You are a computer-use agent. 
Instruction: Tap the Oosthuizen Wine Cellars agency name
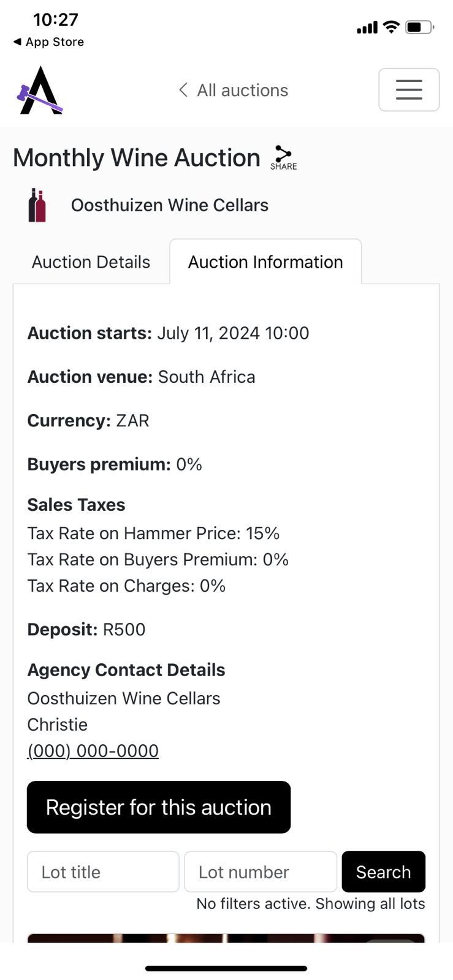[170, 205]
